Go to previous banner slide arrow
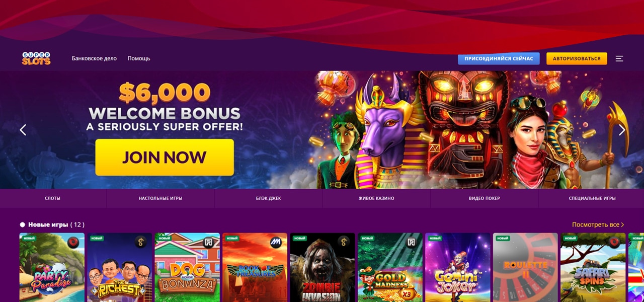 point(23,130)
